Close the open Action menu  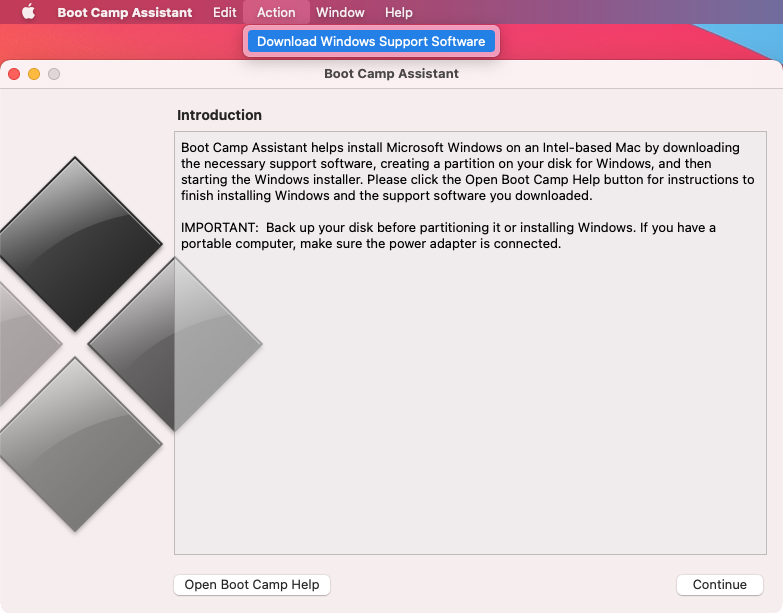coord(276,12)
